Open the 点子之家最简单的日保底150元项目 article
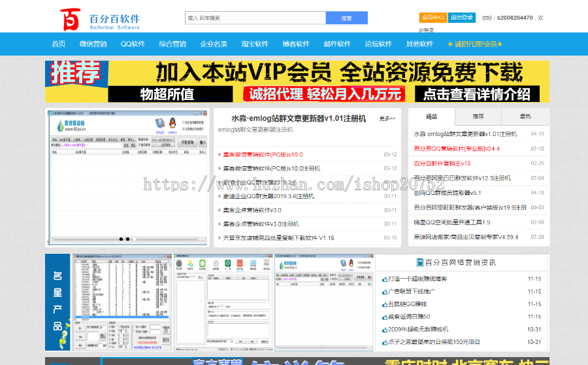Screen dimensions: 588x365 pyautogui.click(x=434, y=341)
